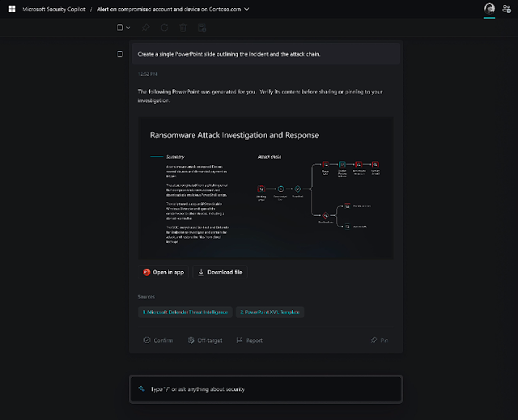Viewport: 518px width, 420px height.
Task: Click the security prompt input field
Action: pyautogui.click(x=265, y=389)
